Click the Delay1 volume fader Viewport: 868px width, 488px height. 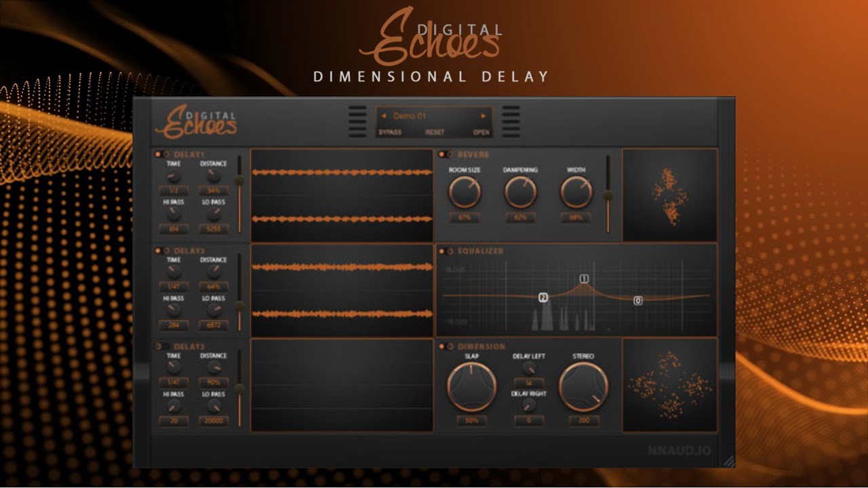pos(239,180)
